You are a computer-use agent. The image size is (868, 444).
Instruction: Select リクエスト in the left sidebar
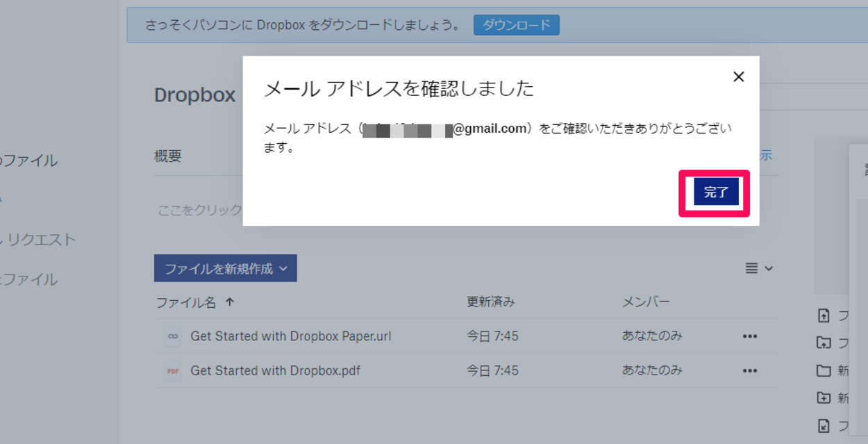point(41,240)
